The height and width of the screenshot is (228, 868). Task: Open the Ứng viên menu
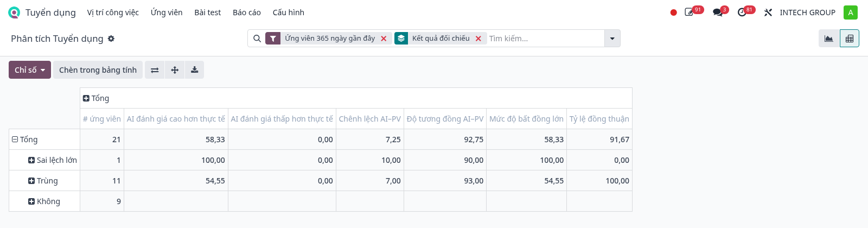coord(167,12)
